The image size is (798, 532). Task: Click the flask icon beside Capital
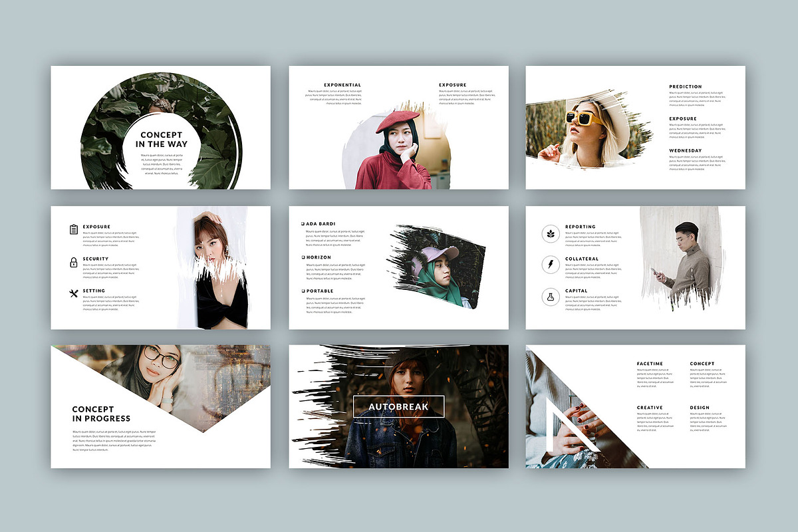[551, 297]
